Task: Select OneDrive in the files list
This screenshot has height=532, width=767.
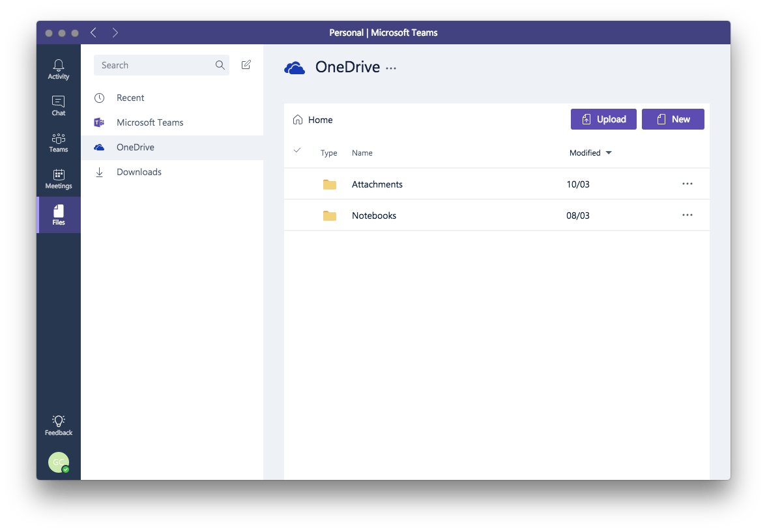Action: coord(172,147)
